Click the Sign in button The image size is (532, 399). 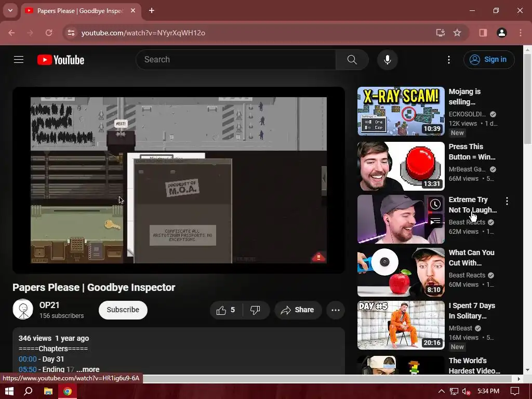coord(489,60)
